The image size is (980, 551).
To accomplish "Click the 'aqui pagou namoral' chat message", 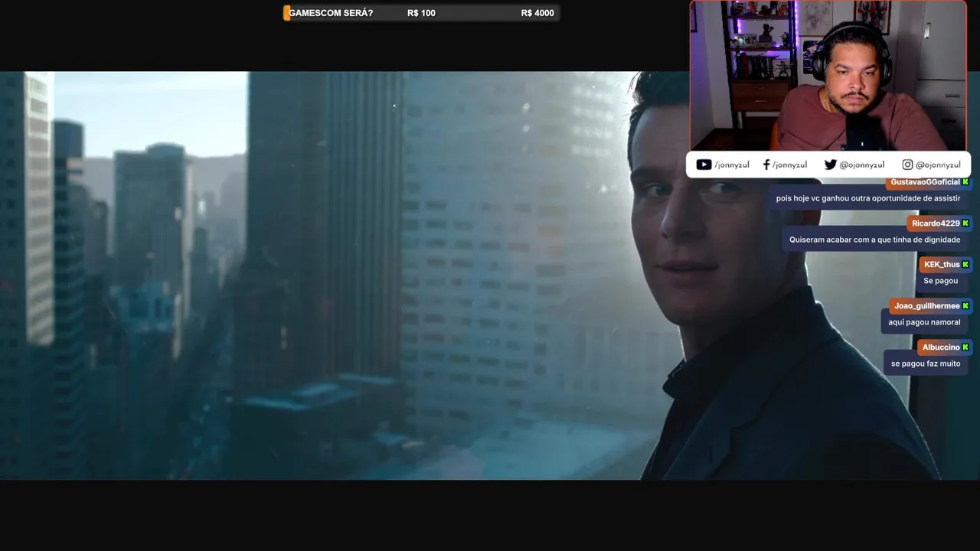I will coord(924,322).
